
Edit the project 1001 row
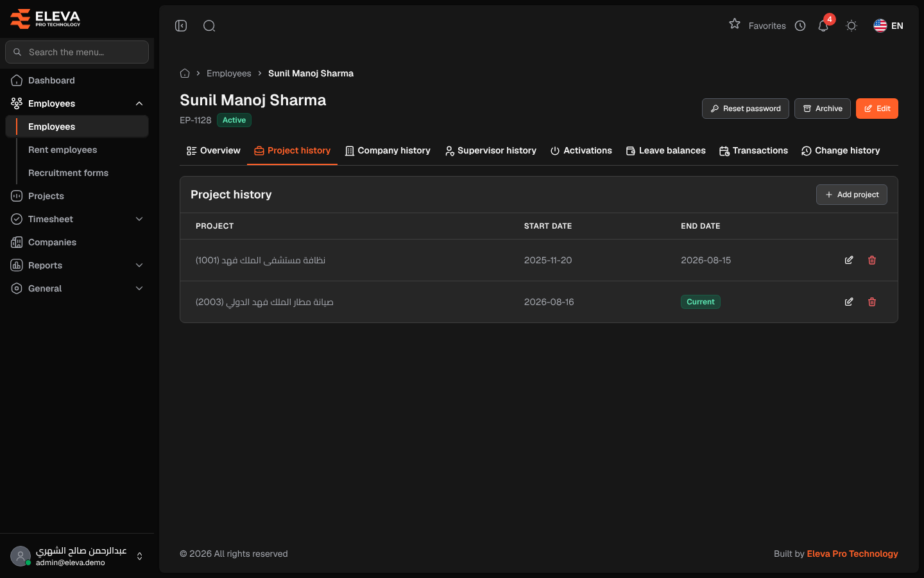click(x=849, y=260)
